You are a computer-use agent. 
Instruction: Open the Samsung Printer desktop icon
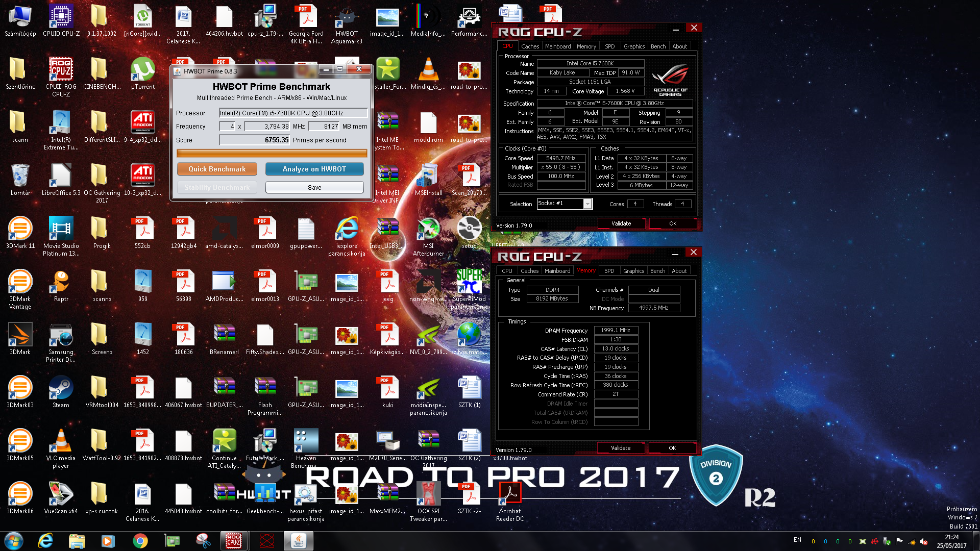pos(61,342)
